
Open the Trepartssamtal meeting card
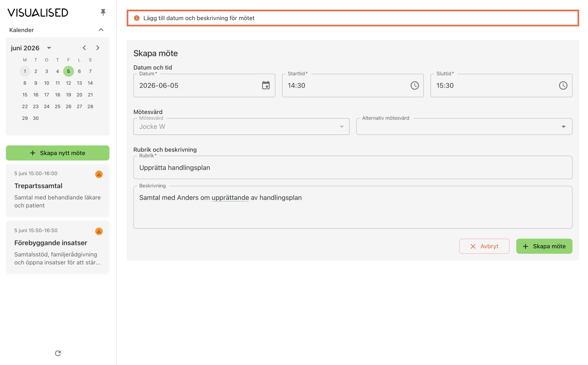coord(58,190)
